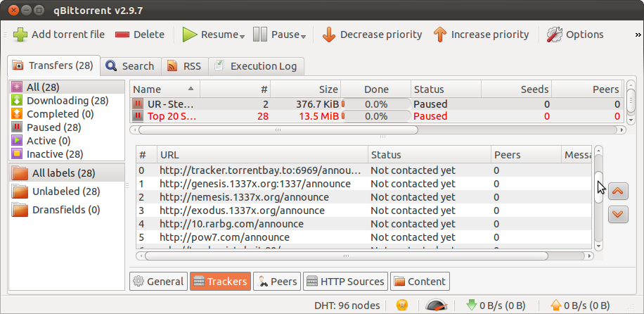
Task: Filter by Paused (28) icon
Action: 17,127
